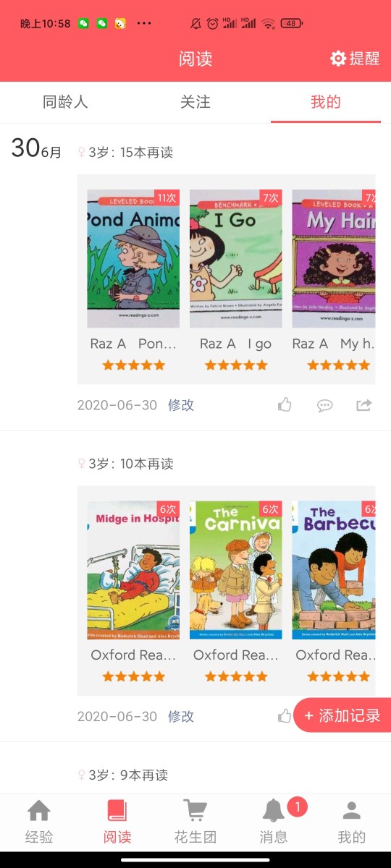391x868 pixels.
Task: Switch to the 关注 tab
Action: click(x=195, y=102)
